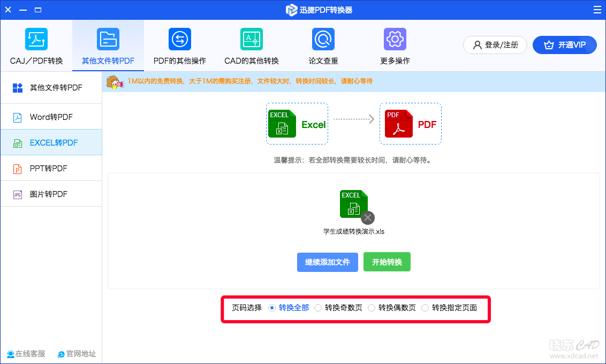Remove the file 学生成绩转换演示.xls with X badge
The width and height of the screenshot is (606, 364).
point(368,218)
